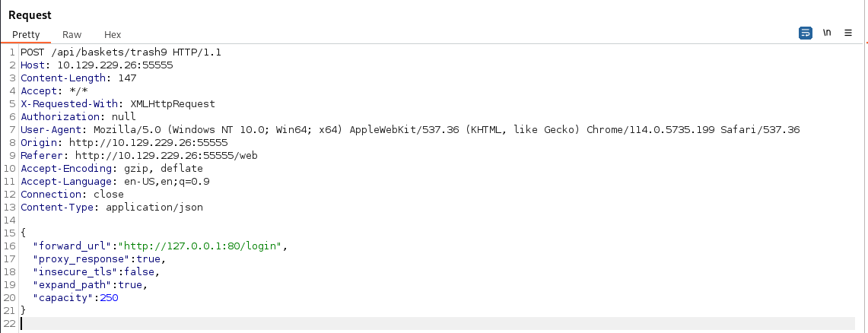This screenshot has height=333, width=868.
Task: Click the Content-Length value 147
Action: [106, 78]
